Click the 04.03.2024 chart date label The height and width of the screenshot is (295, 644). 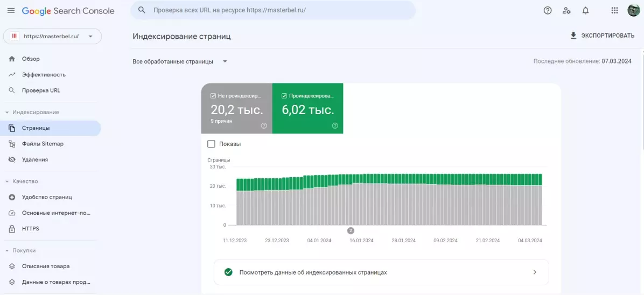pyautogui.click(x=530, y=241)
